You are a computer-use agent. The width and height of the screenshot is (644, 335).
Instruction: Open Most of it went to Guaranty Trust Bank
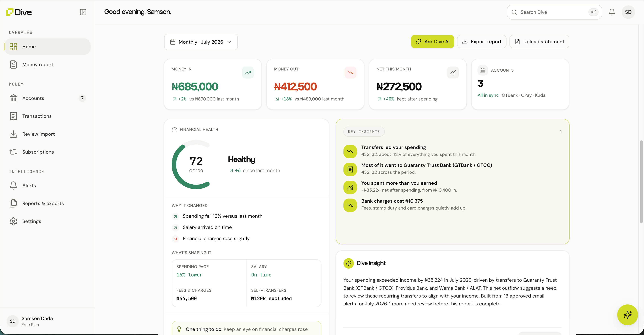click(452, 169)
